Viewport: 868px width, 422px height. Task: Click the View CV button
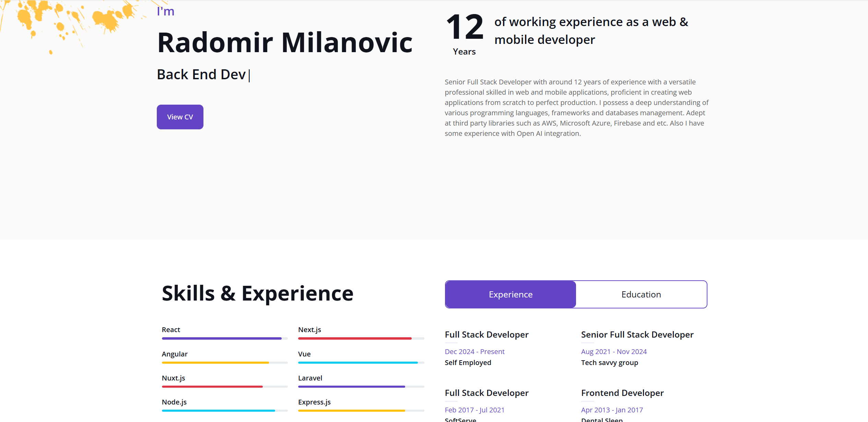coord(180,117)
